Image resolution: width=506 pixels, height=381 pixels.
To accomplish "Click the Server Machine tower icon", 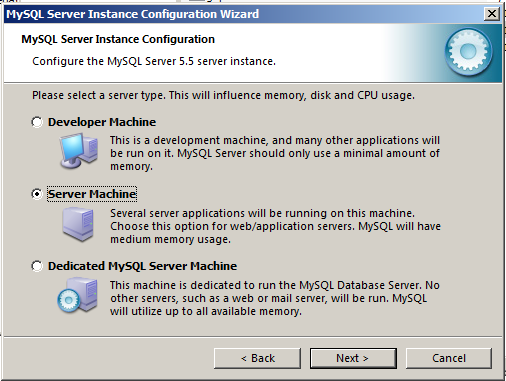I will click(x=78, y=224).
